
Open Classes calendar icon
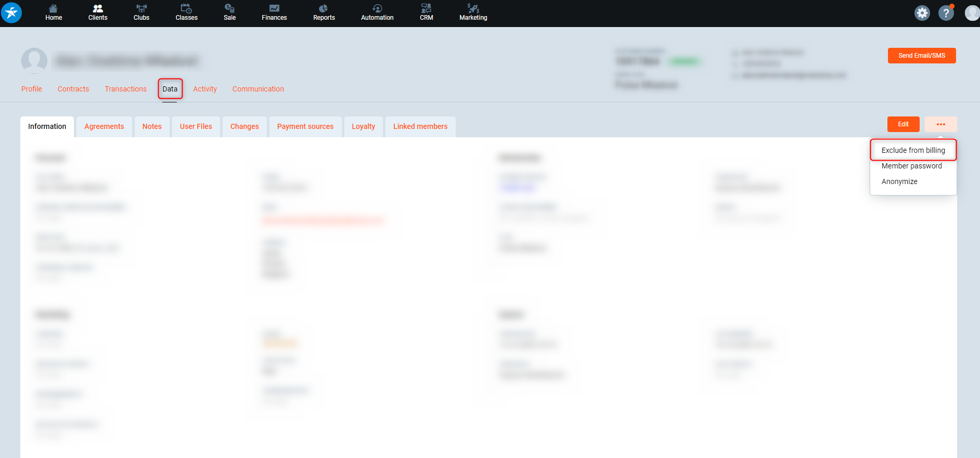click(186, 9)
